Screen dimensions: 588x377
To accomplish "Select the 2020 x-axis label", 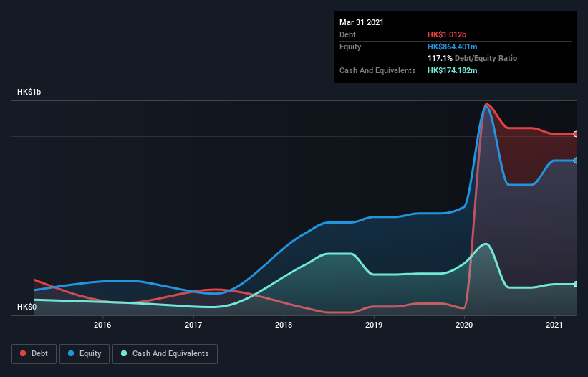I will point(464,325).
